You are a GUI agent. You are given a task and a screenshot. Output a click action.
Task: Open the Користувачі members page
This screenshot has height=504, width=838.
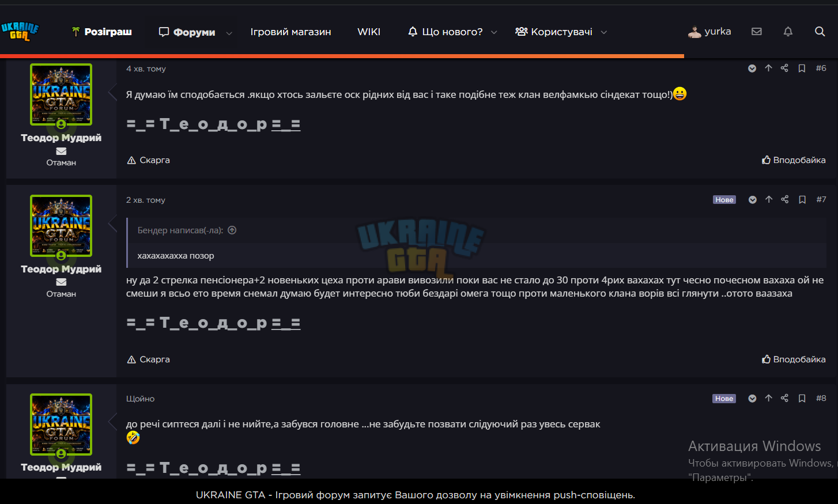pos(553,32)
